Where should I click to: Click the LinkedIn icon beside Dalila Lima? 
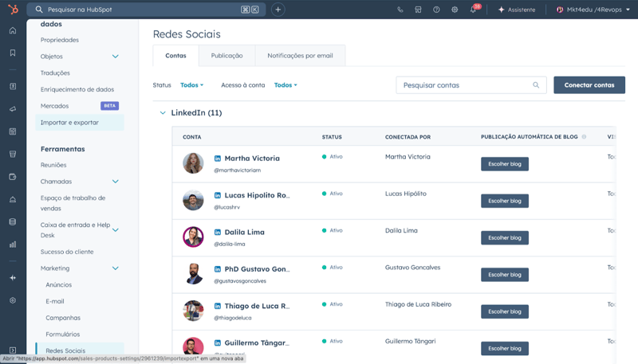point(218,233)
